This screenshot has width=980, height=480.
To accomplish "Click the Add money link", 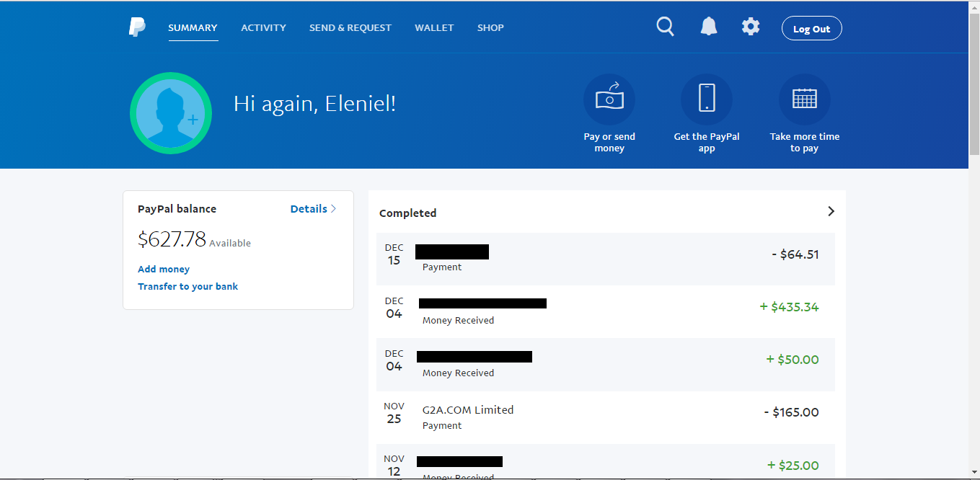I will (x=164, y=269).
